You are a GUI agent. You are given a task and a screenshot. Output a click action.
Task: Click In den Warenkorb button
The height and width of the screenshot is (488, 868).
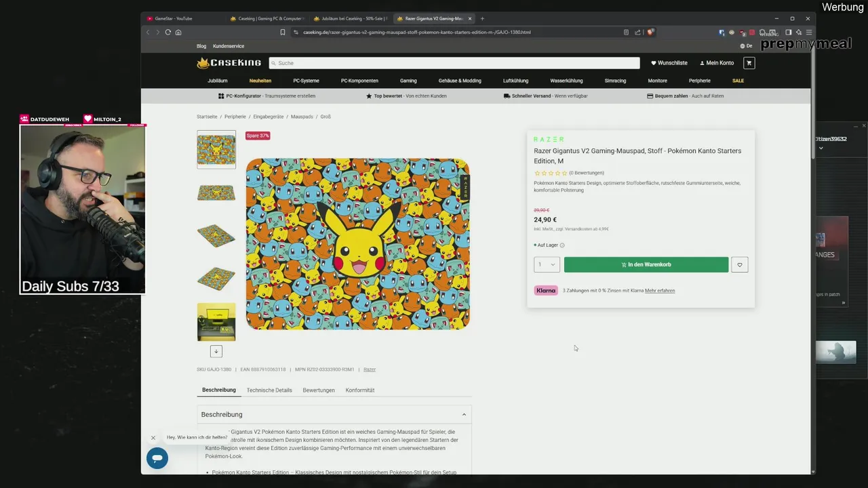pos(646,265)
